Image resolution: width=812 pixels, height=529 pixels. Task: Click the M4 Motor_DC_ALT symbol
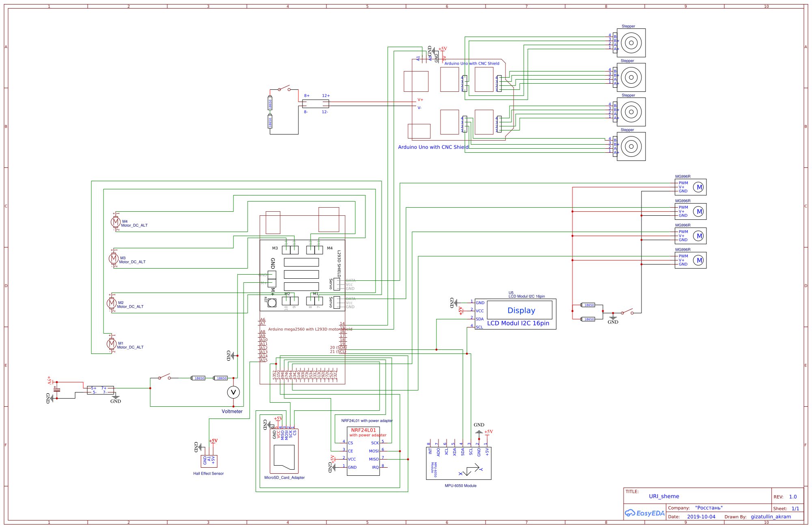116,222
